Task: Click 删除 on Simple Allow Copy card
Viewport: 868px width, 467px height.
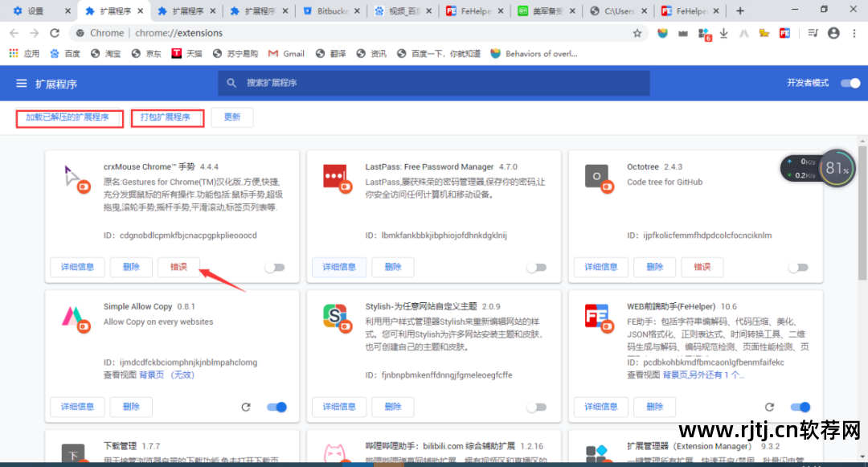Action: click(131, 407)
